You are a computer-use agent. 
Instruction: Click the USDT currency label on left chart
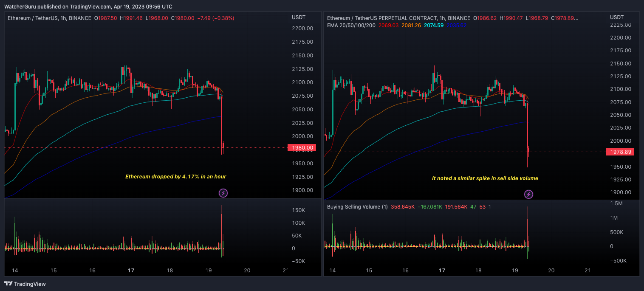[299, 17]
